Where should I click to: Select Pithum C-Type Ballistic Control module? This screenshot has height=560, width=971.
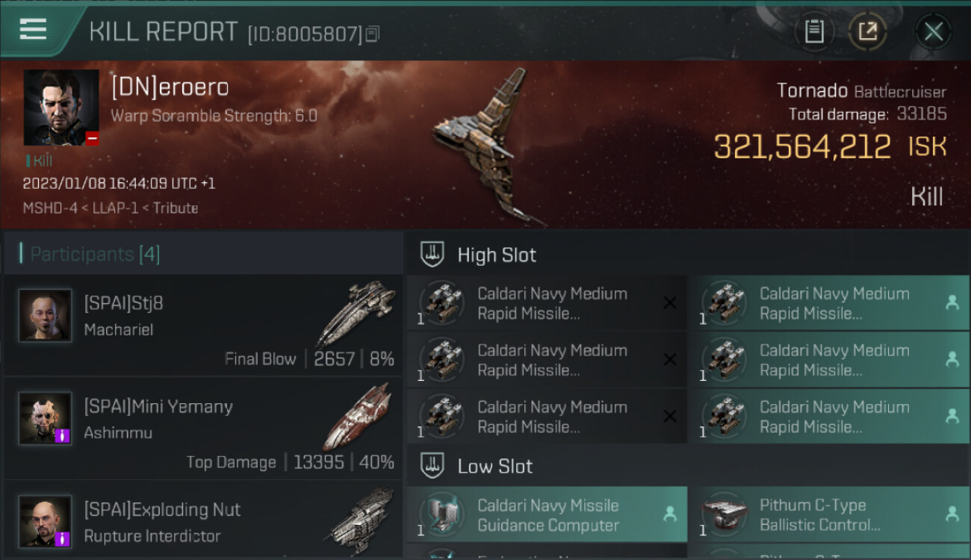click(x=828, y=514)
